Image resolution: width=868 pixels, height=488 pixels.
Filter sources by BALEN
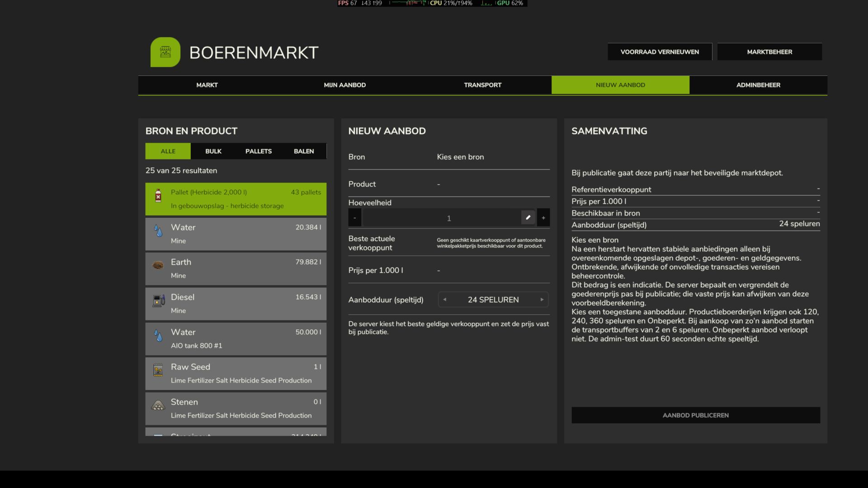[x=304, y=151]
